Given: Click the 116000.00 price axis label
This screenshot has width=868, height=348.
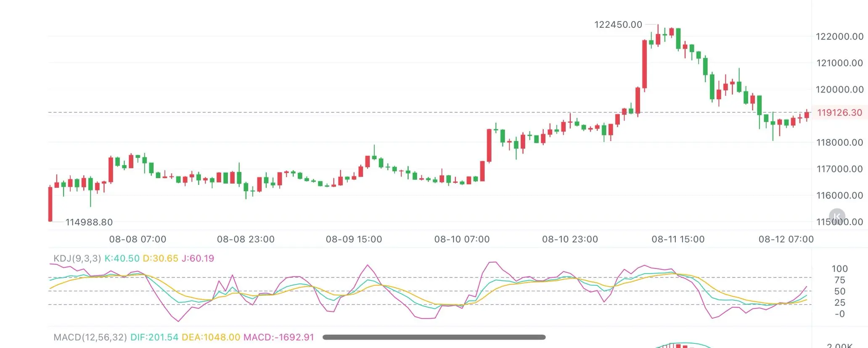Looking at the screenshot, I should 840,195.
